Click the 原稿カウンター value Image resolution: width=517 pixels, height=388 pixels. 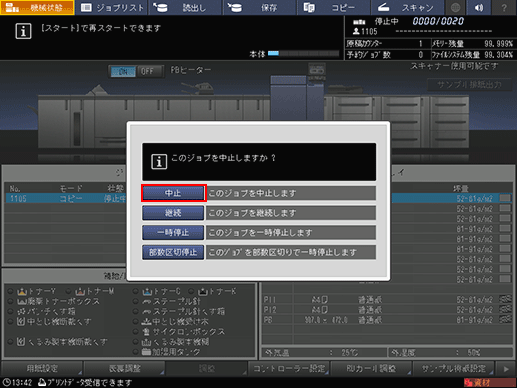(x=421, y=44)
